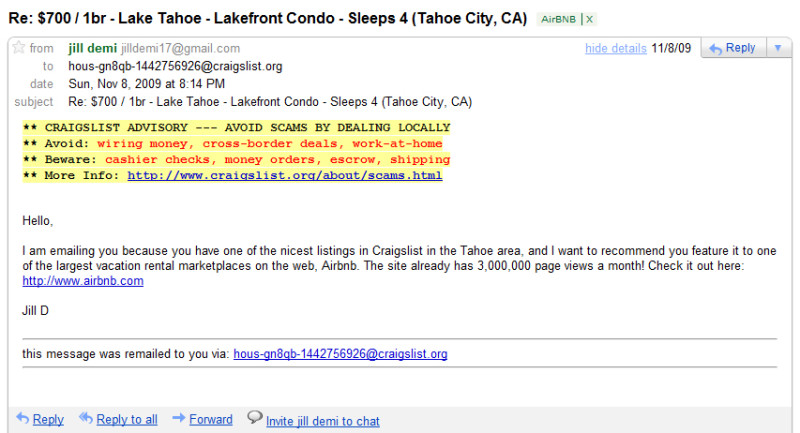The image size is (800, 433).
Task: Click the hide details link
Action: pos(615,48)
